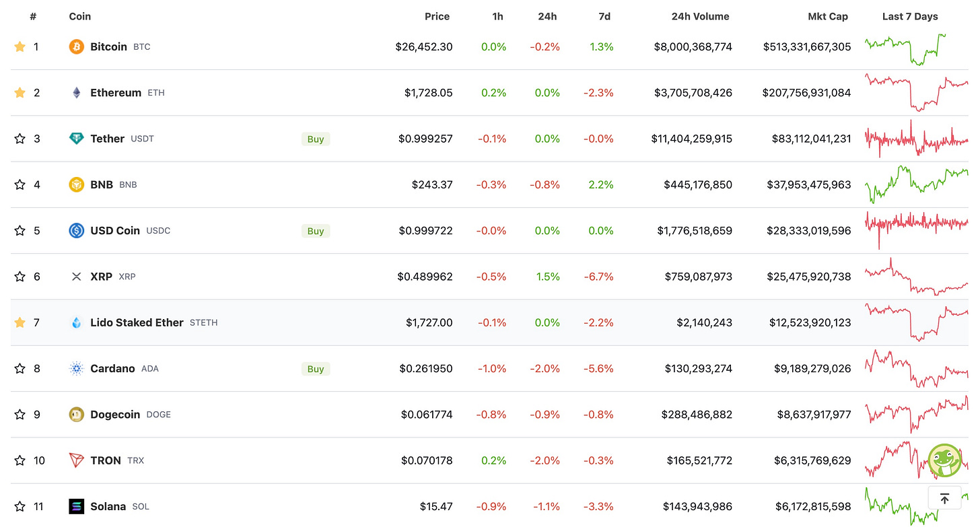Select Dogecoin price $0.061774
Viewport: 980px width, 527px height.
[427, 415]
